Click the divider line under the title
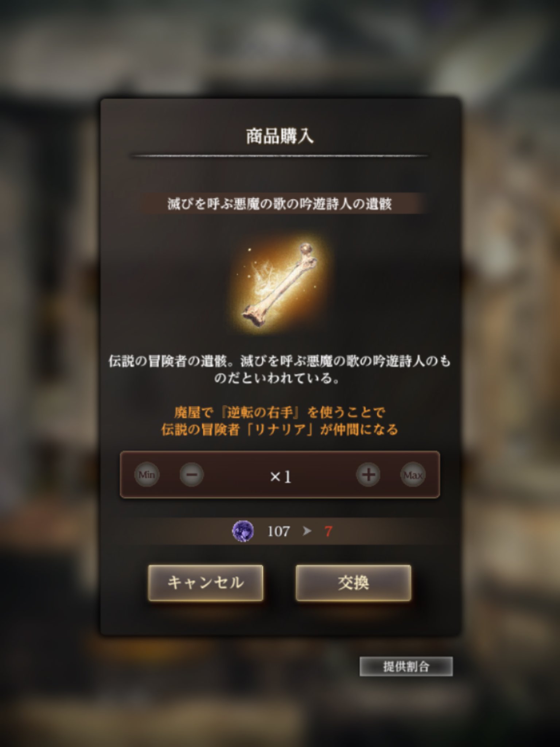 pyautogui.click(x=279, y=156)
